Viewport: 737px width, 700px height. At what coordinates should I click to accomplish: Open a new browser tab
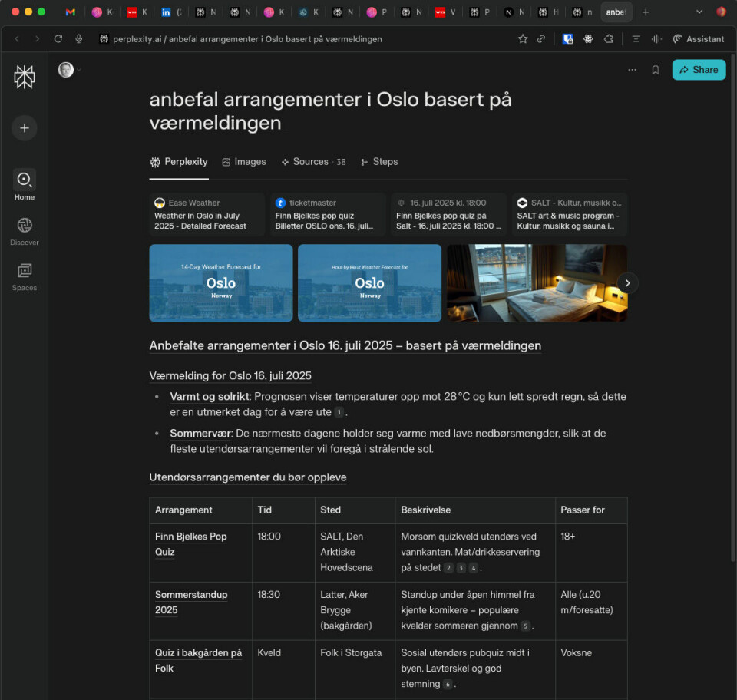(646, 12)
